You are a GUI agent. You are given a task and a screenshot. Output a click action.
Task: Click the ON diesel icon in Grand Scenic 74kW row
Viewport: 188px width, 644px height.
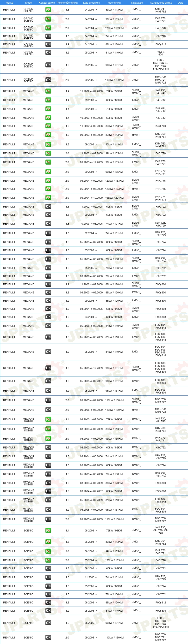click(48, 36)
